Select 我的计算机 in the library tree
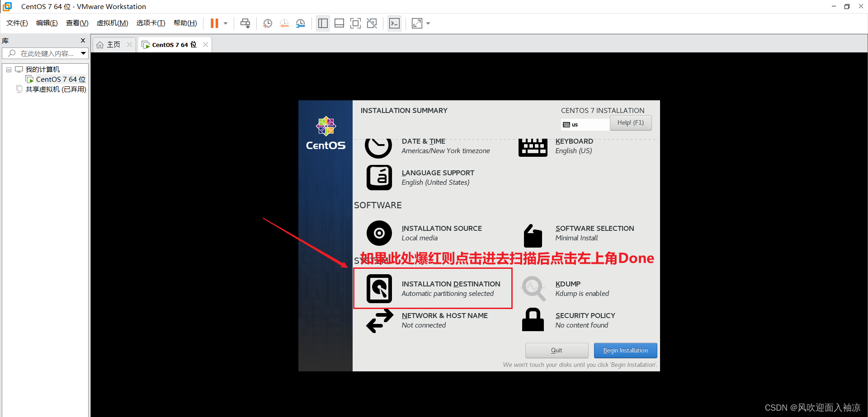Viewport: 868px width, 417px height. [42, 69]
